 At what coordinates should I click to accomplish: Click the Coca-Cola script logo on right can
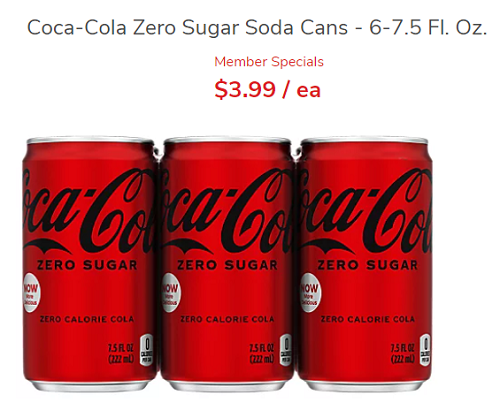click(365, 210)
